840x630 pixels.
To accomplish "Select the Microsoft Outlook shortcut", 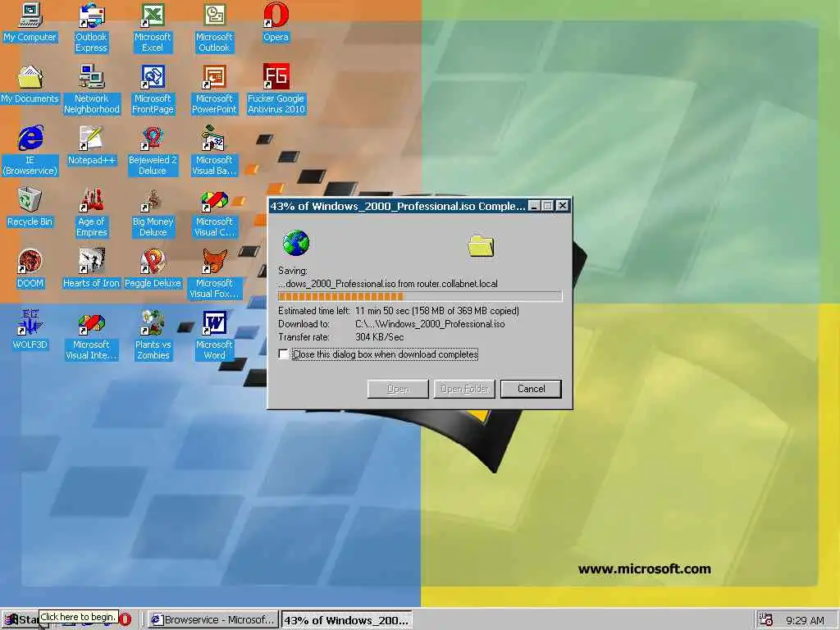I will (214, 27).
